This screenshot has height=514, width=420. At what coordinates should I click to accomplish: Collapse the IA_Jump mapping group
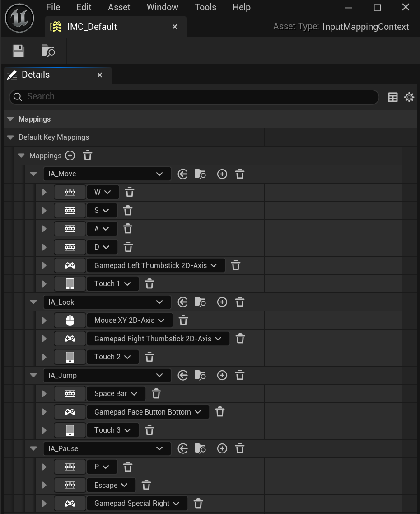33,375
